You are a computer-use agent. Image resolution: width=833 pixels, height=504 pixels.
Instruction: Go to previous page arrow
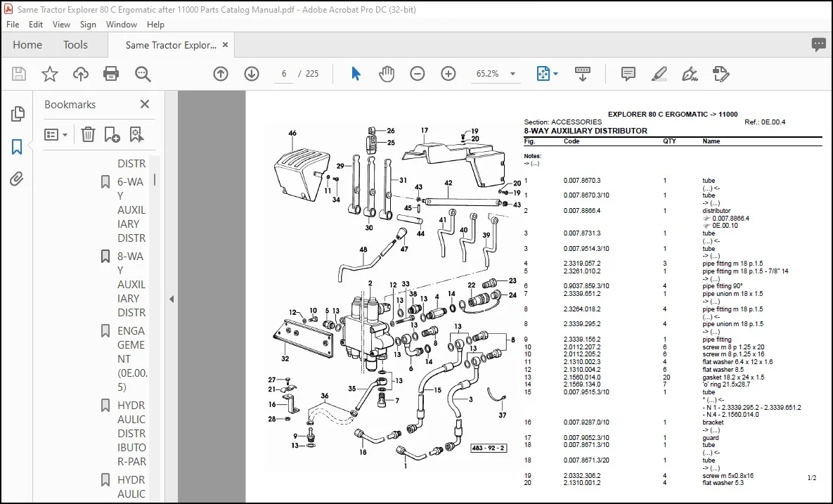(221, 74)
